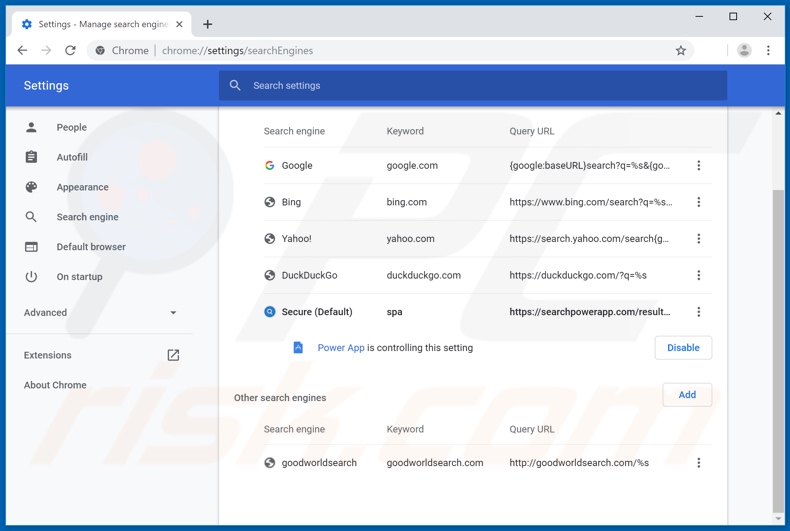
Task: Open Chrome's three-dot main menu
Action: click(768, 50)
